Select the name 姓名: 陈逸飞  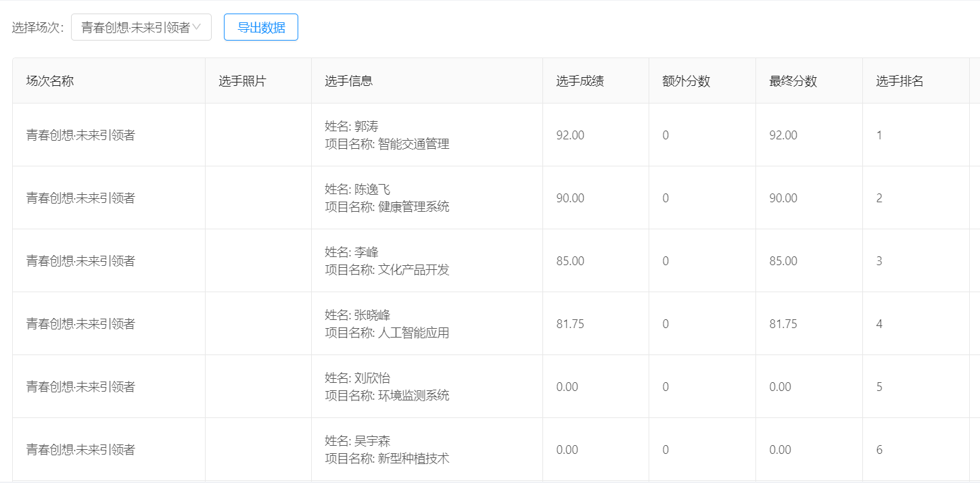click(358, 189)
